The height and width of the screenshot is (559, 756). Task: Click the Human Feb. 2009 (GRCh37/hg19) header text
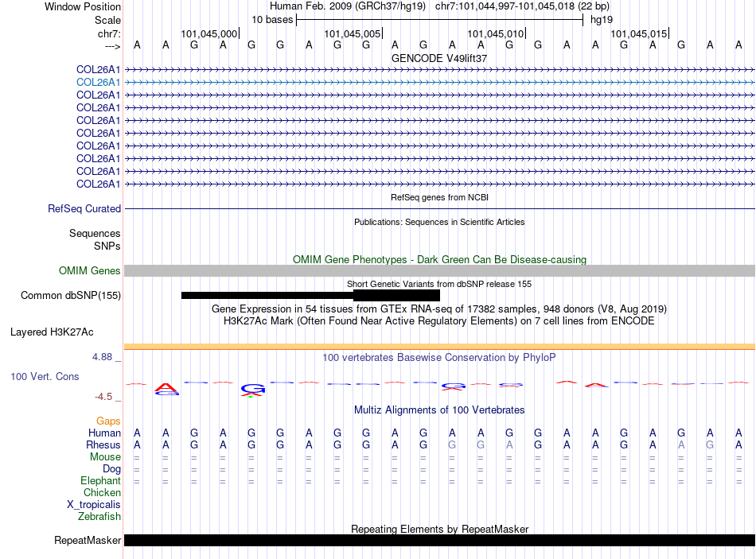[x=348, y=6]
